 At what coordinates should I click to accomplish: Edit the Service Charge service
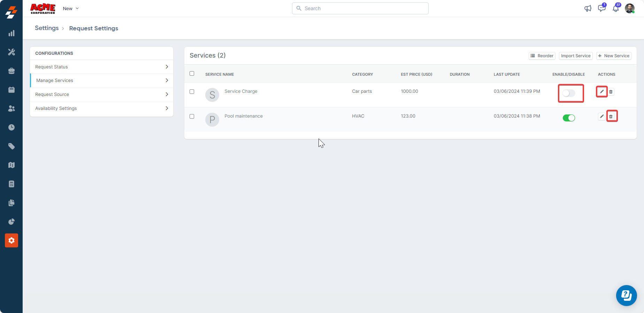(602, 92)
